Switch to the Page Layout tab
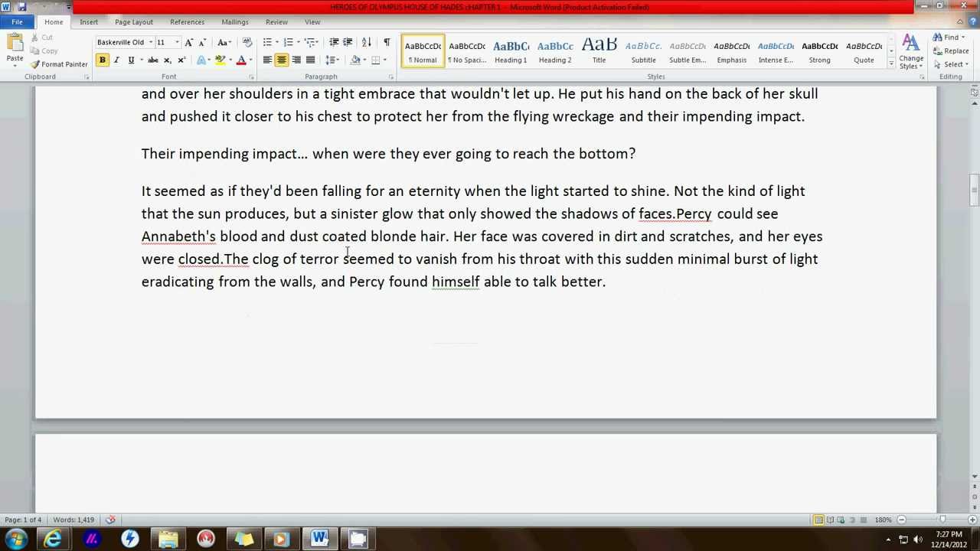The height and width of the screenshot is (551, 980). (x=134, y=22)
